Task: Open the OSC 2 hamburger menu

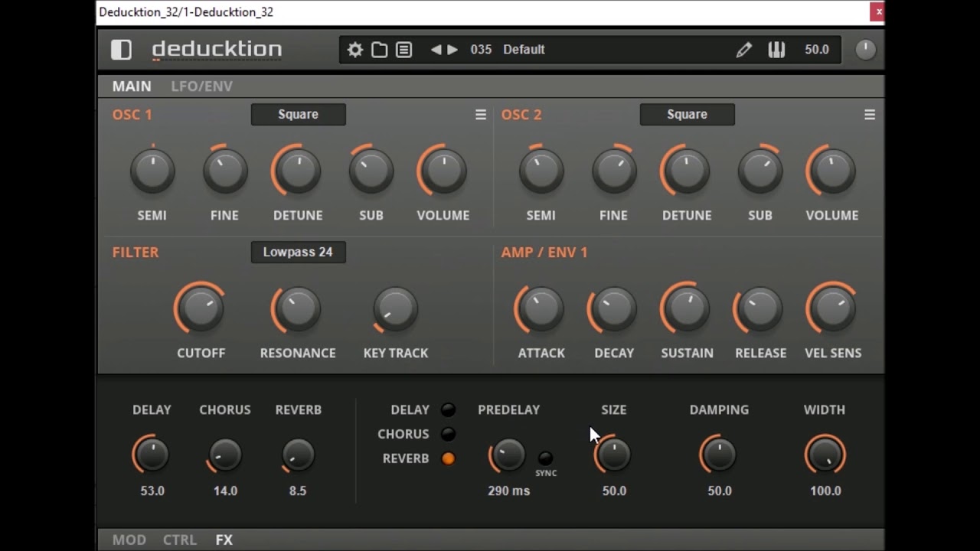Action: click(870, 115)
